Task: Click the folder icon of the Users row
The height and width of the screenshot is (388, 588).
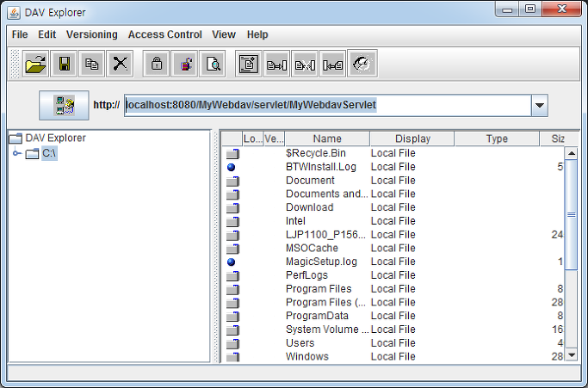Action: [232, 343]
